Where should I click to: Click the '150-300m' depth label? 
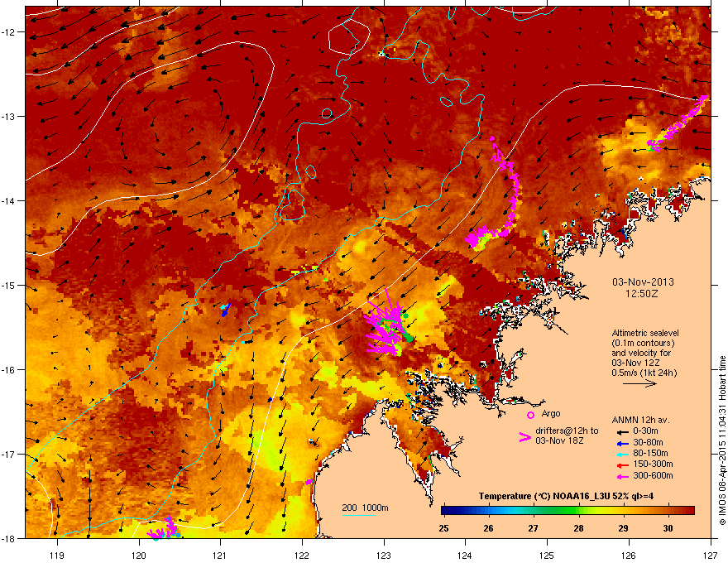[x=653, y=464]
